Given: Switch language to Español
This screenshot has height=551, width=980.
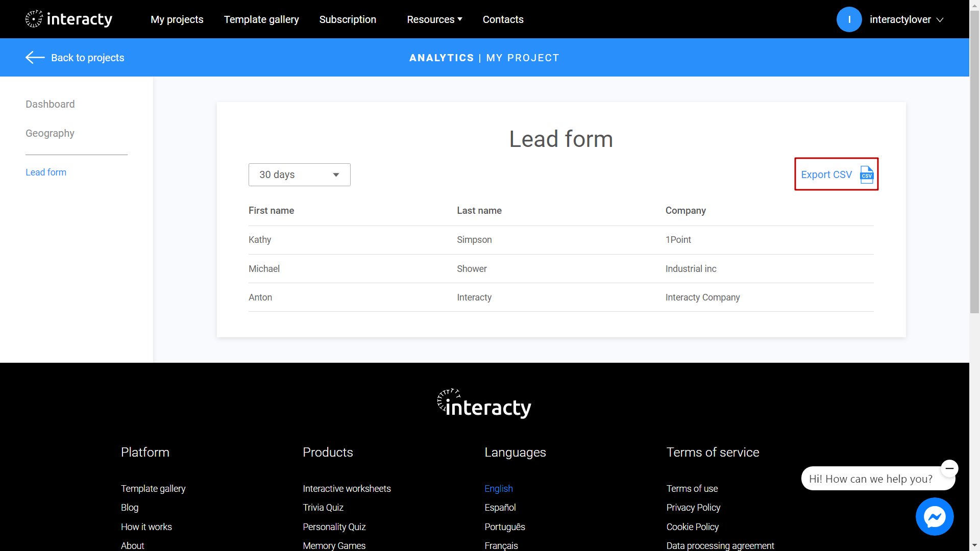Looking at the screenshot, I should 500,508.
